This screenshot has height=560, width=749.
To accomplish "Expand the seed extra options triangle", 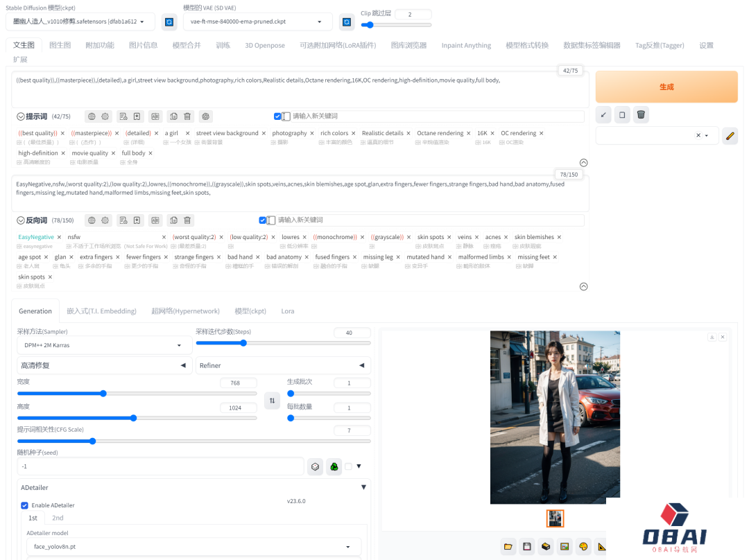I will pos(359,466).
